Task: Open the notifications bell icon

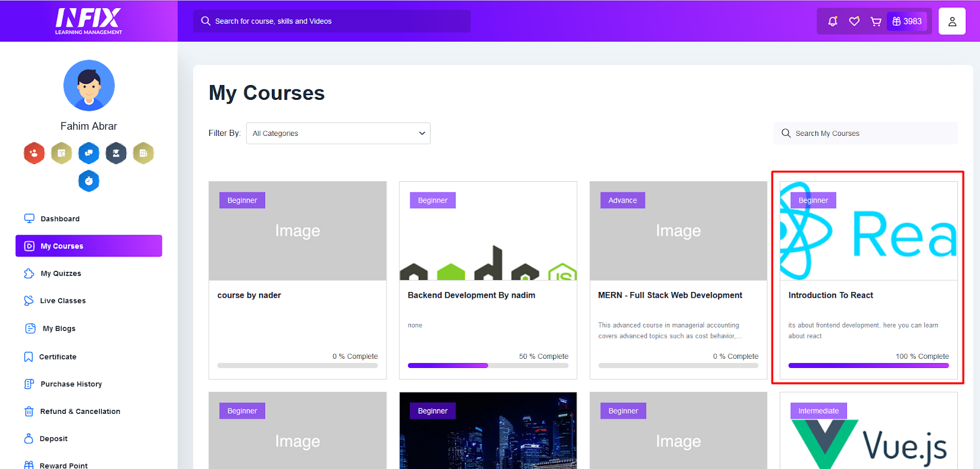Action: 832,21
